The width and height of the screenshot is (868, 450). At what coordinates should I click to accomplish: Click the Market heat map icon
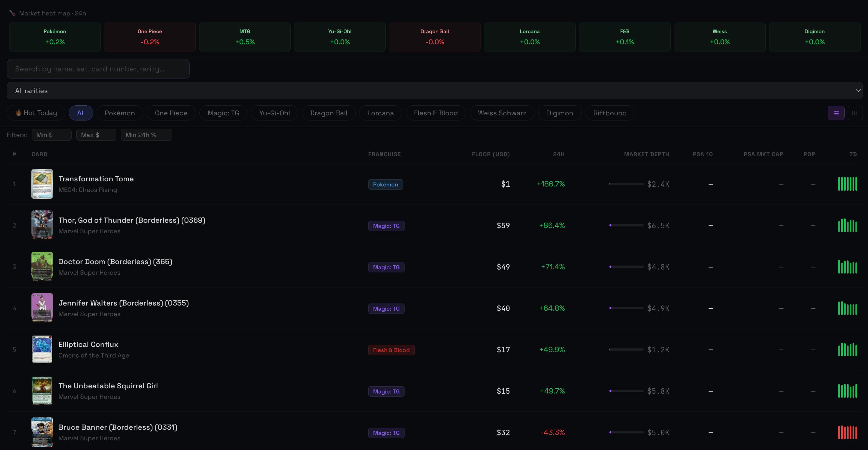tap(13, 13)
